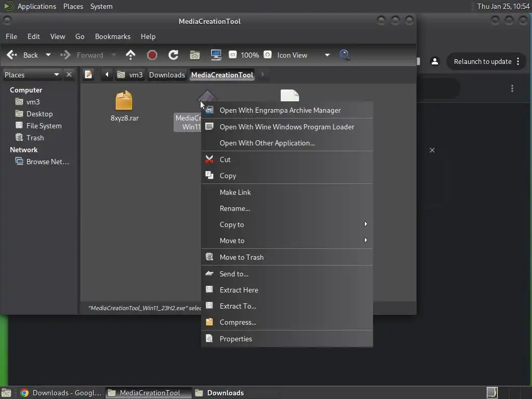Select MediaCreationTool path bar button
This screenshot has height=399, width=532.
click(x=222, y=75)
